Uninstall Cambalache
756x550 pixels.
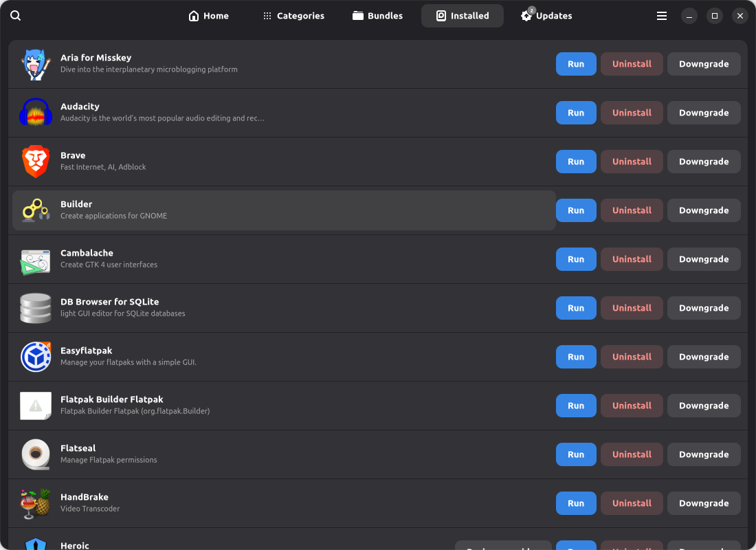[x=632, y=259]
